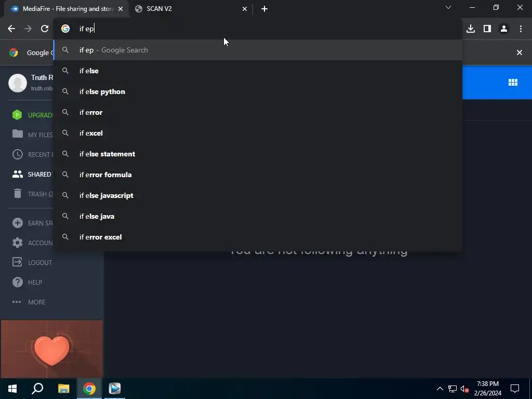
Task: Click the green Upgrade hexagon icon
Action: (x=17, y=115)
